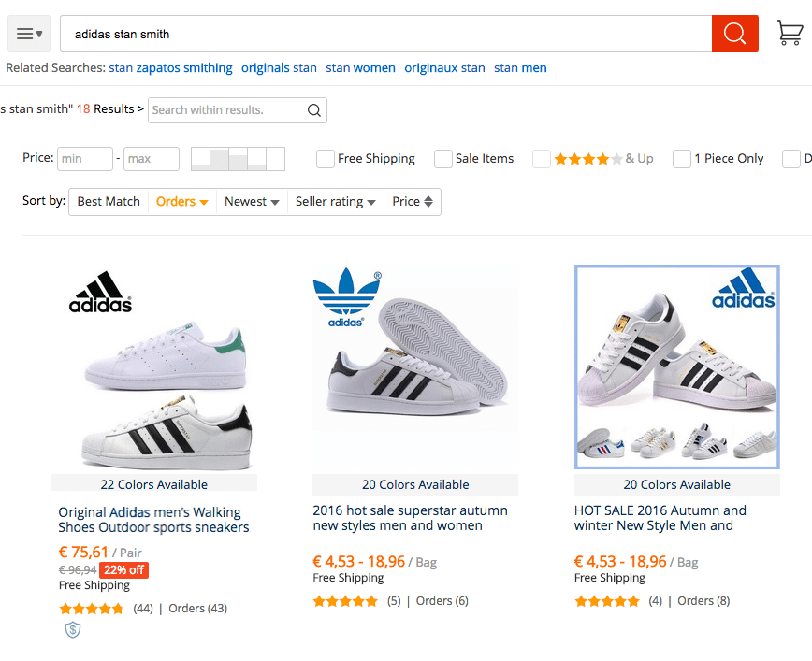The image size is (812, 661).
Task: Click the star rating of 2016 hot sale superstar
Action: point(345,601)
